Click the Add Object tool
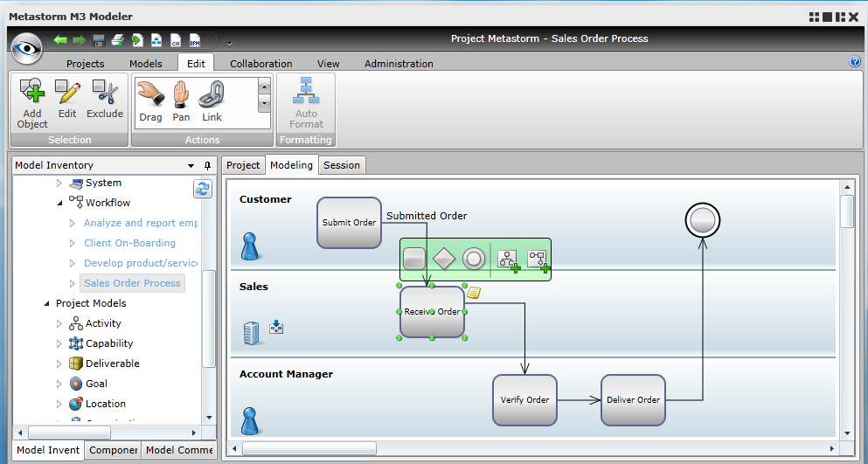 coord(32,104)
